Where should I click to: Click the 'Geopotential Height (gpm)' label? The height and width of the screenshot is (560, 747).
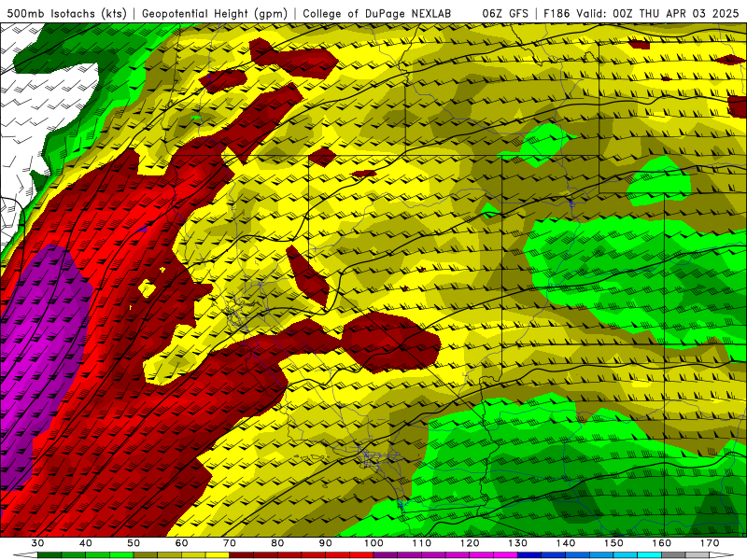215,13
